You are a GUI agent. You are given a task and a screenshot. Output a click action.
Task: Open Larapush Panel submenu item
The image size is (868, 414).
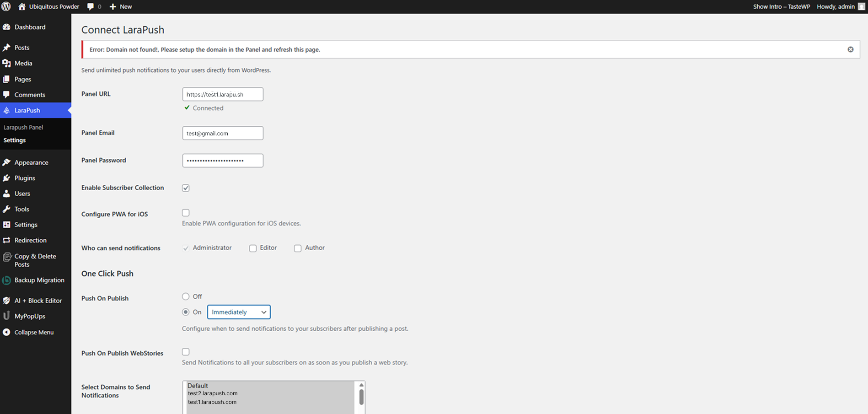[x=23, y=127]
